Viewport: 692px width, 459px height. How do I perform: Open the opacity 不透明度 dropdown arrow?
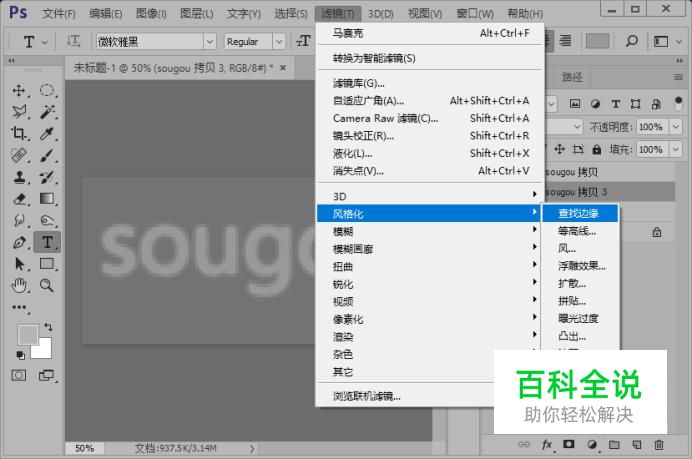(676, 127)
